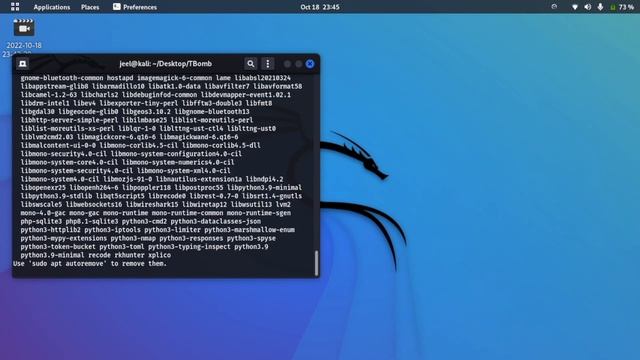Click 'libdrm-intel1' in terminal output
Image resolution: width=640 pixels, height=360 pixels.
pos(45,103)
